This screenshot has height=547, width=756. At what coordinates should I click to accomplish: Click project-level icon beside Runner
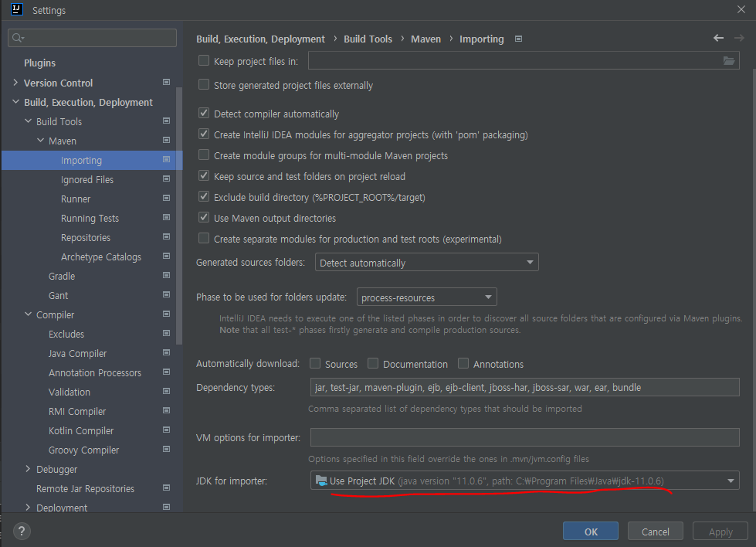[x=166, y=198]
